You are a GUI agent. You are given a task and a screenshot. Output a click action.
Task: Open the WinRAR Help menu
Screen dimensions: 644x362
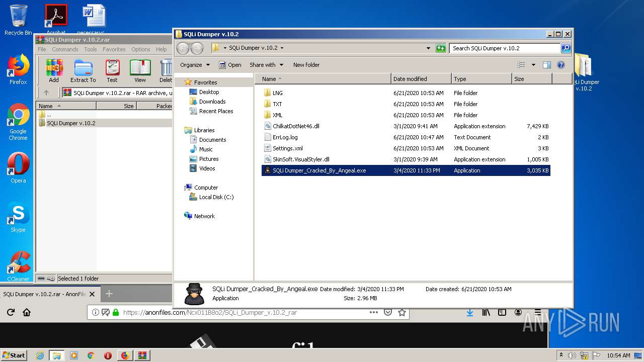[162, 49]
